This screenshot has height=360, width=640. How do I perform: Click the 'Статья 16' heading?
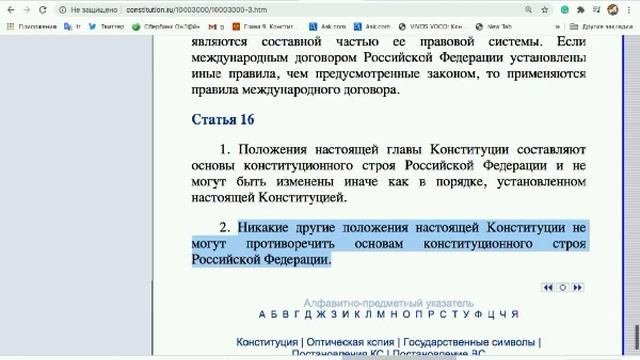coord(223,120)
